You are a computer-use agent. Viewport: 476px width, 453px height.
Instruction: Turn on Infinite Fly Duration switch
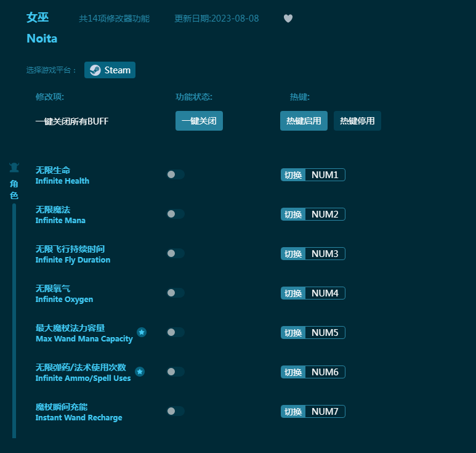coord(175,253)
